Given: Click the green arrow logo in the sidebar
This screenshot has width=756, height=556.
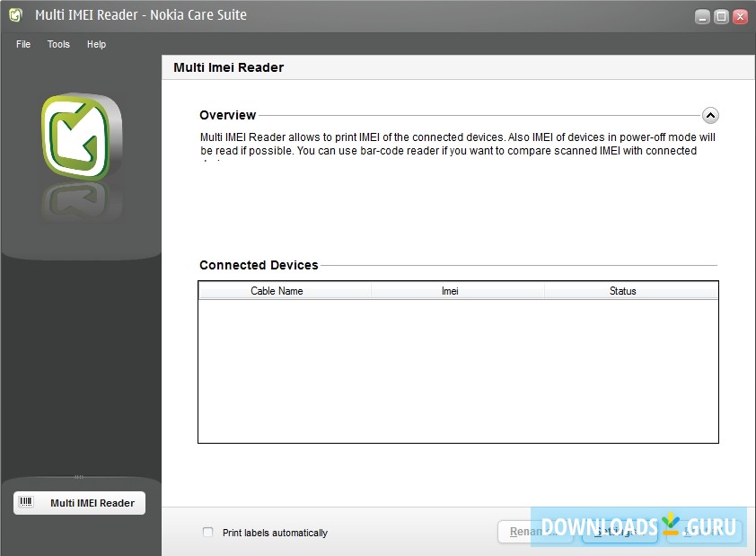Looking at the screenshot, I should pos(81,137).
